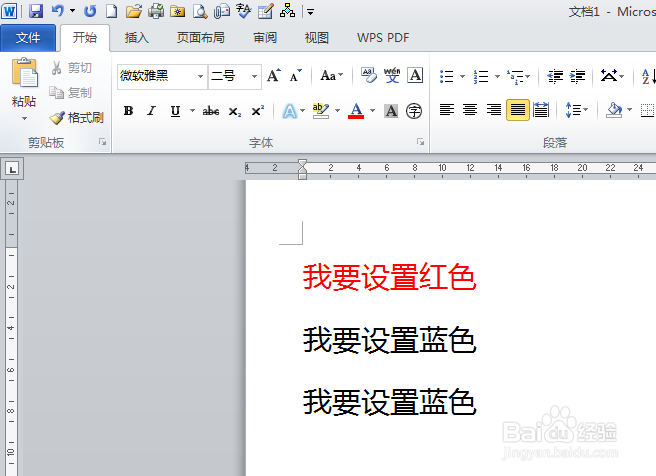Image resolution: width=656 pixels, height=476 pixels.
Task: Click the Numbering list icon
Action: pyautogui.click(x=481, y=76)
